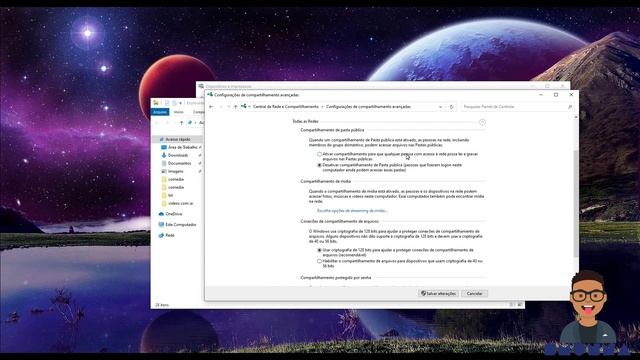Click the Salvar alterações button

tap(438, 293)
